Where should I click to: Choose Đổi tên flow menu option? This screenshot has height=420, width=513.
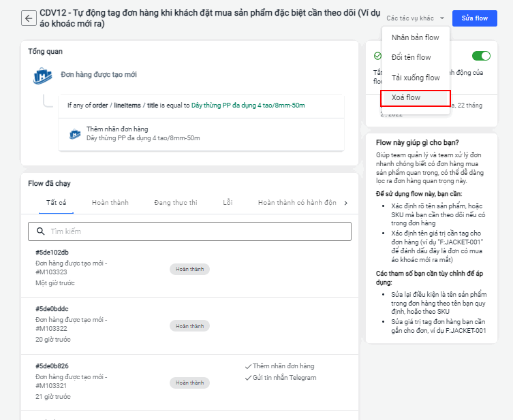click(411, 57)
